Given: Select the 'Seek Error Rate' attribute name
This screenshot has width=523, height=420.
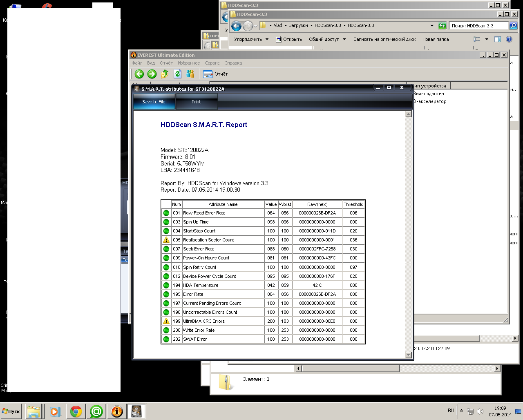Looking at the screenshot, I should 199,249.
